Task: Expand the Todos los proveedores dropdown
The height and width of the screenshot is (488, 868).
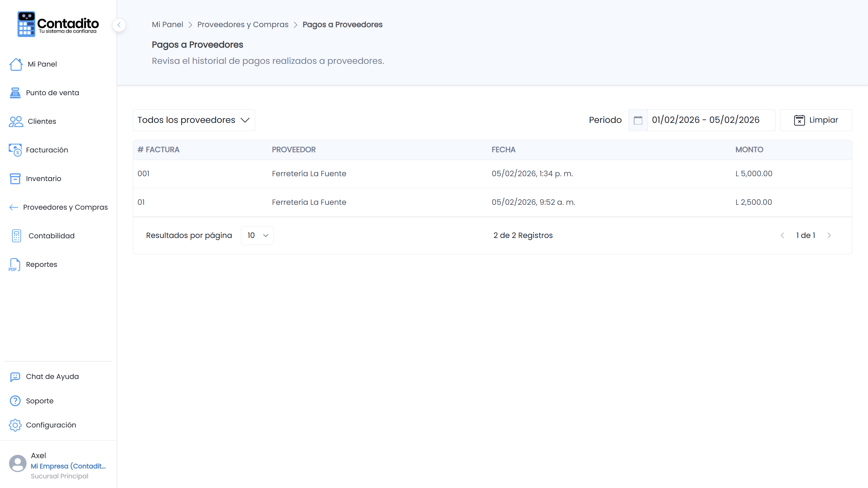Action: [x=194, y=120]
